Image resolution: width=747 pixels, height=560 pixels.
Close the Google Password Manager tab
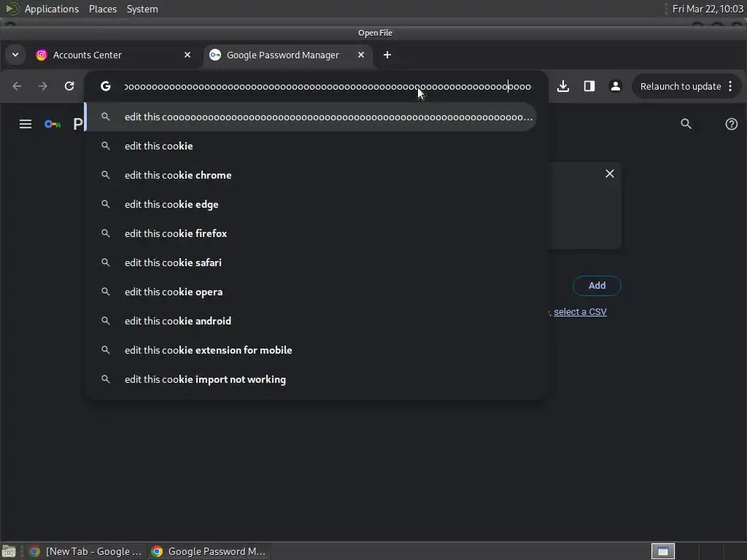[x=361, y=55]
